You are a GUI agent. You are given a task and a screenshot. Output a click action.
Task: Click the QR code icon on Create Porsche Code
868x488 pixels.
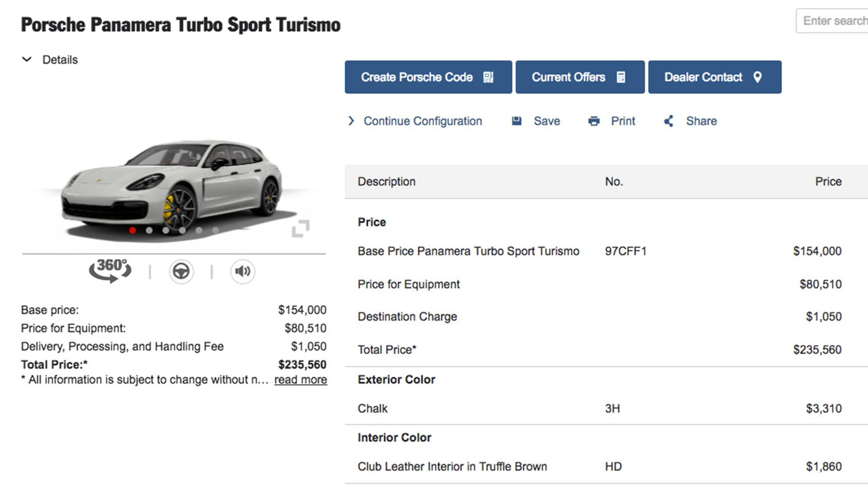click(x=488, y=77)
